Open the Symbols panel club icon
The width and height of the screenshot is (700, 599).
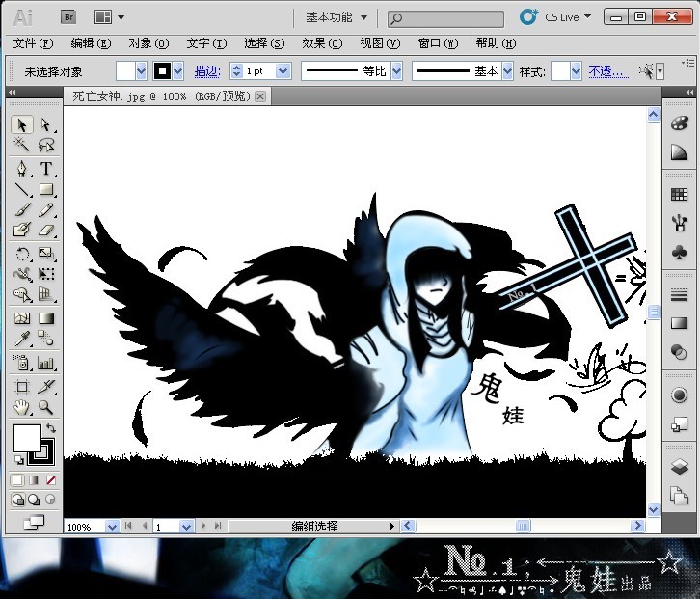[x=679, y=251]
